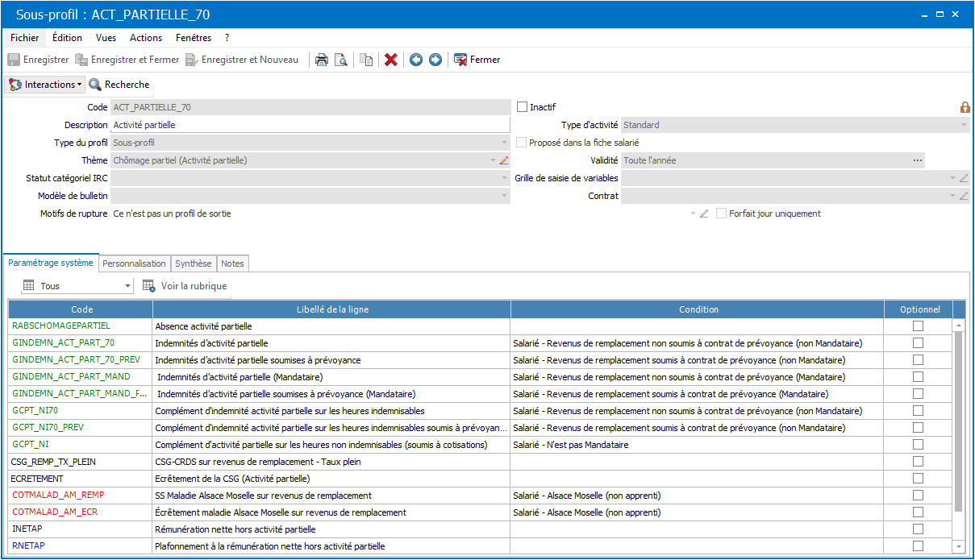The image size is (975, 560).
Task: Go to previous record with the left arrow
Action: pyautogui.click(x=416, y=60)
